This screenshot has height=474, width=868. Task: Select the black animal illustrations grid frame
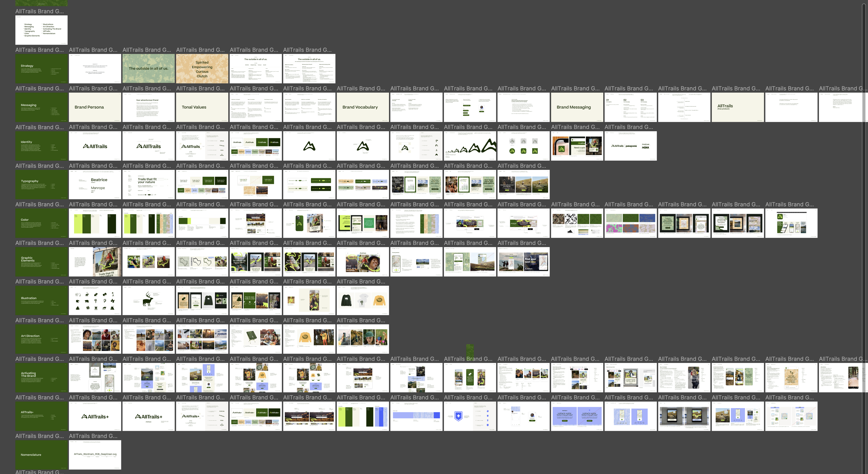click(95, 300)
